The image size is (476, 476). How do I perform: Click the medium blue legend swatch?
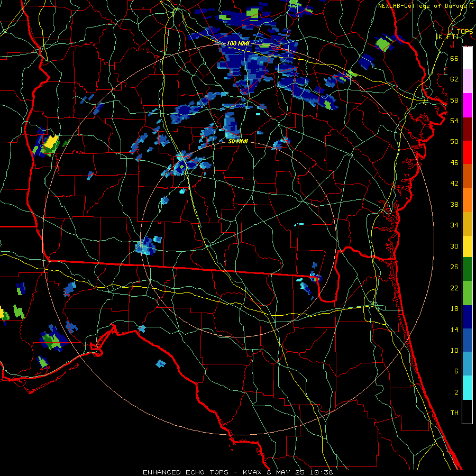point(467,340)
